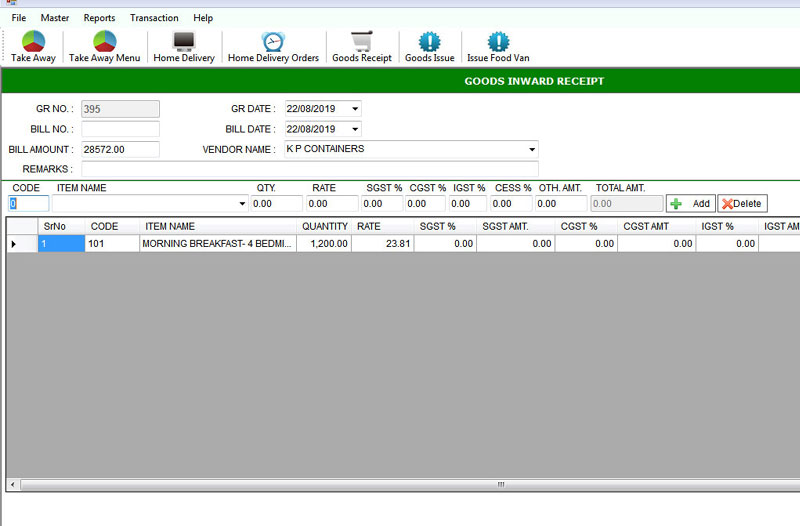
Task: Click the green plus Add button
Action: click(x=690, y=203)
